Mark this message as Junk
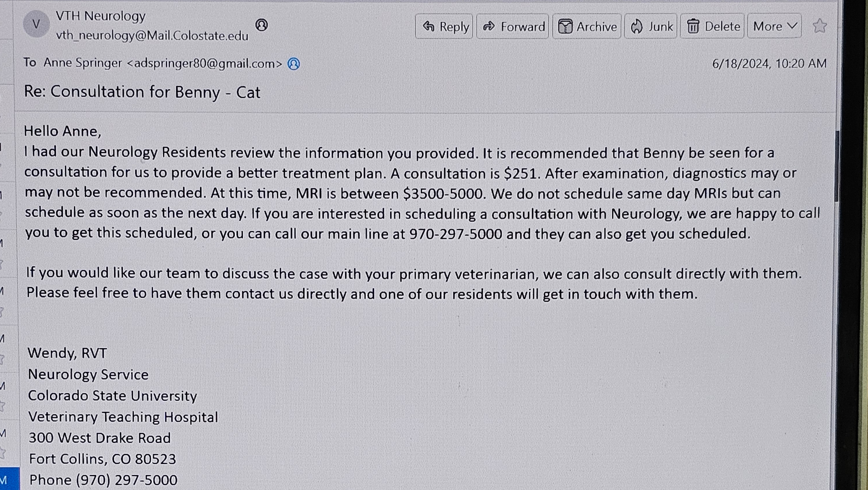The width and height of the screenshot is (868, 490). (651, 27)
